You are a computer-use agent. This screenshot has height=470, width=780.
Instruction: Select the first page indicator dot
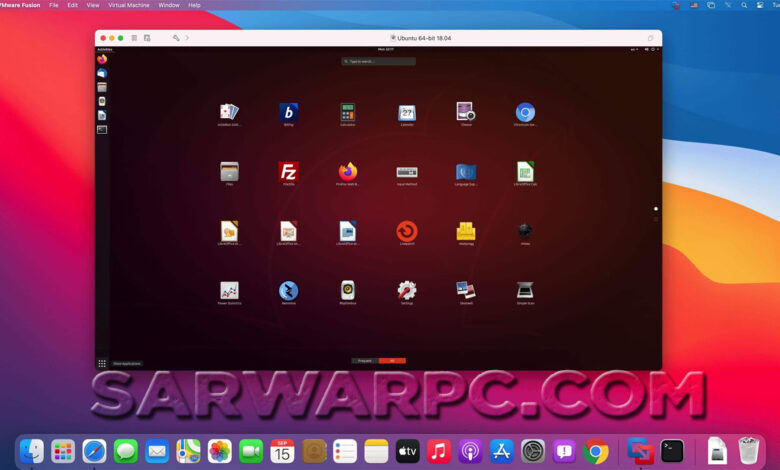[x=656, y=209]
